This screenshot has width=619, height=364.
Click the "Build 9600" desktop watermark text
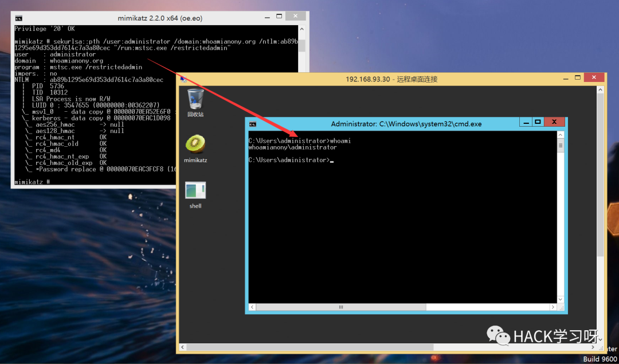600,359
